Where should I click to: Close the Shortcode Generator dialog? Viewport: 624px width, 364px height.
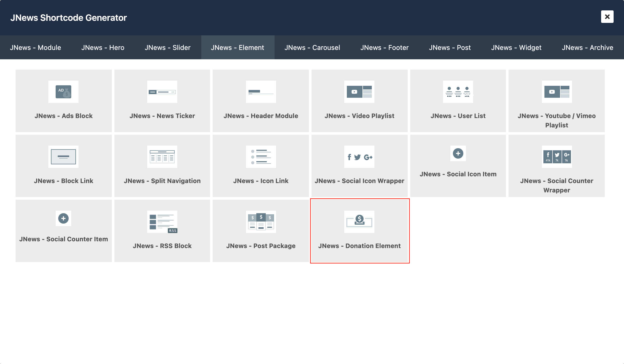pos(607,17)
